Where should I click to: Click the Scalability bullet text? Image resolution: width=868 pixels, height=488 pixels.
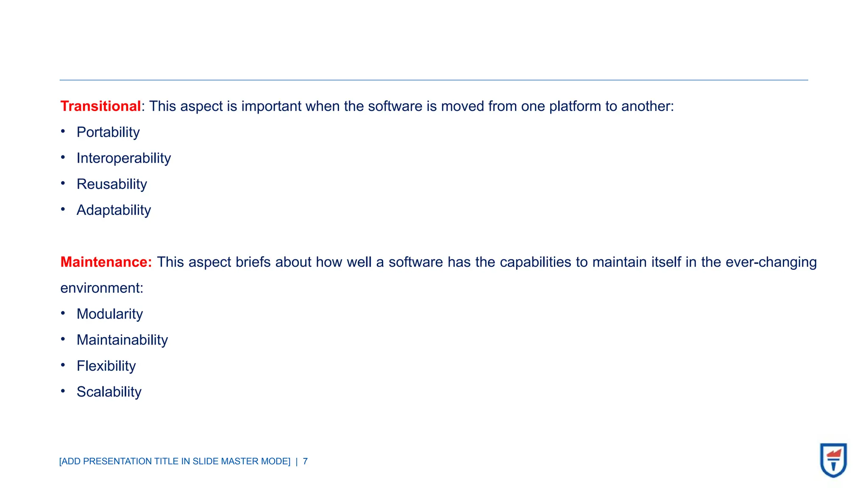109,392
